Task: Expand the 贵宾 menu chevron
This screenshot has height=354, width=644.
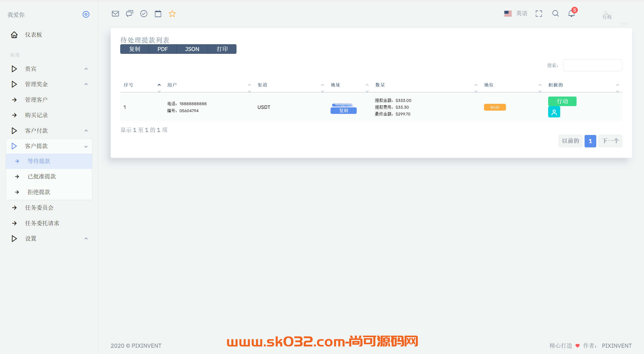Action: pos(86,69)
